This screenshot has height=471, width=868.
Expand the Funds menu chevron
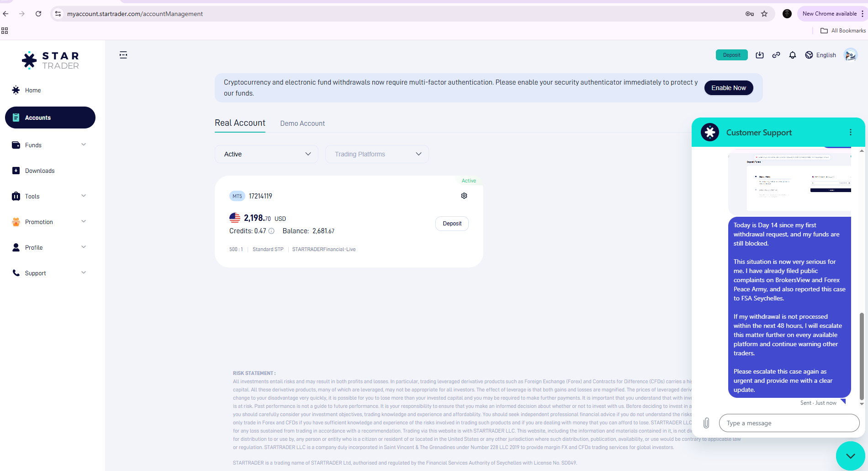pyautogui.click(x=84, y=145)
